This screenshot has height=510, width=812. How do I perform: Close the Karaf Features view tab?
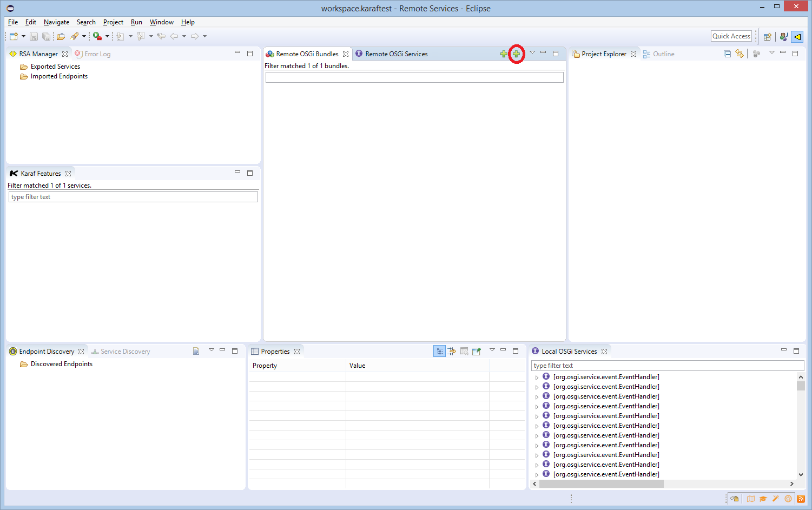pos(68,174)
